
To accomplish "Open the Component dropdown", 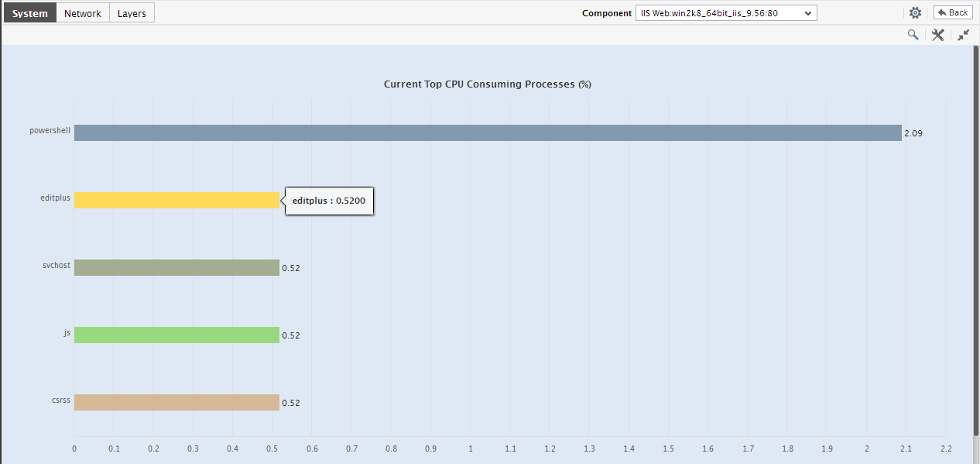I will pos(726,13).
